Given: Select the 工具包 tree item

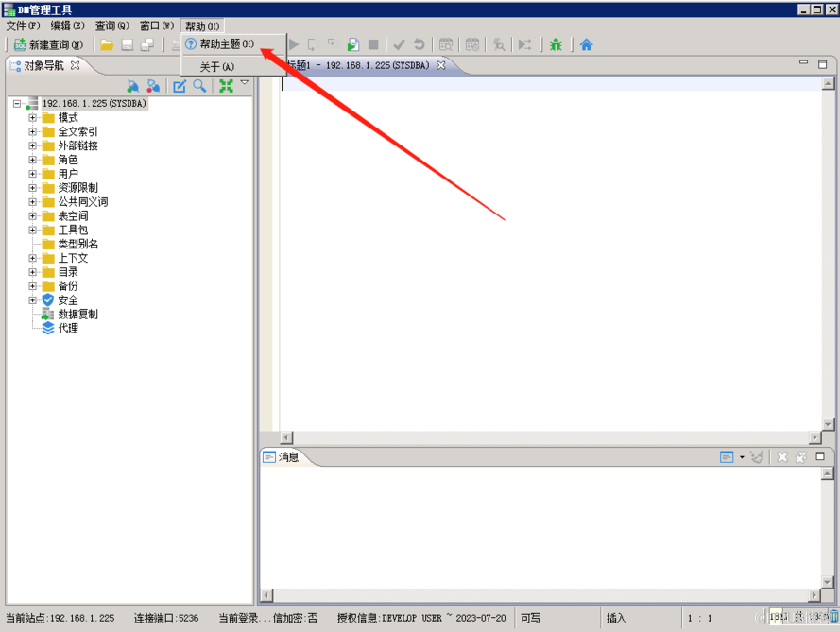Looking at the screenshot, I should pyautogui.click(x=73, y=230).
